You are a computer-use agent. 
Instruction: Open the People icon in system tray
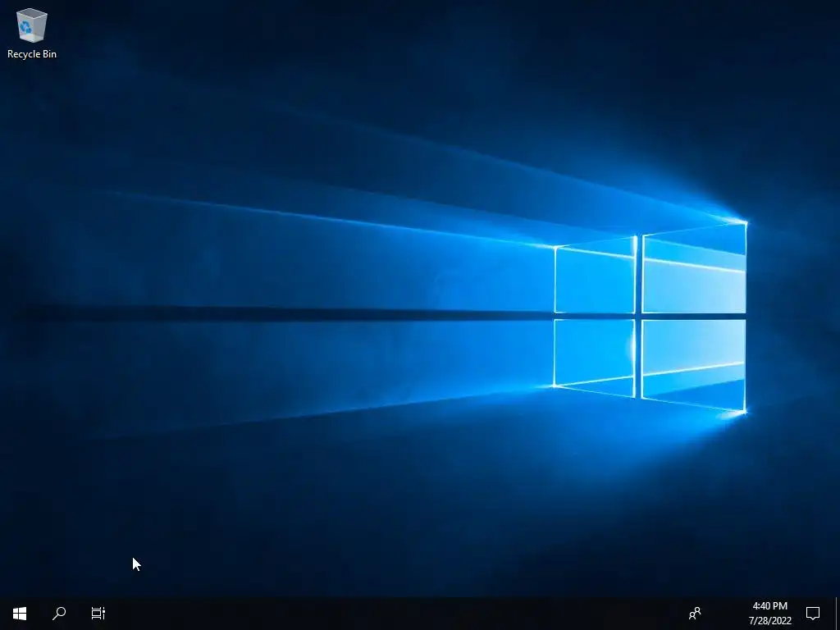coord(695,613)
